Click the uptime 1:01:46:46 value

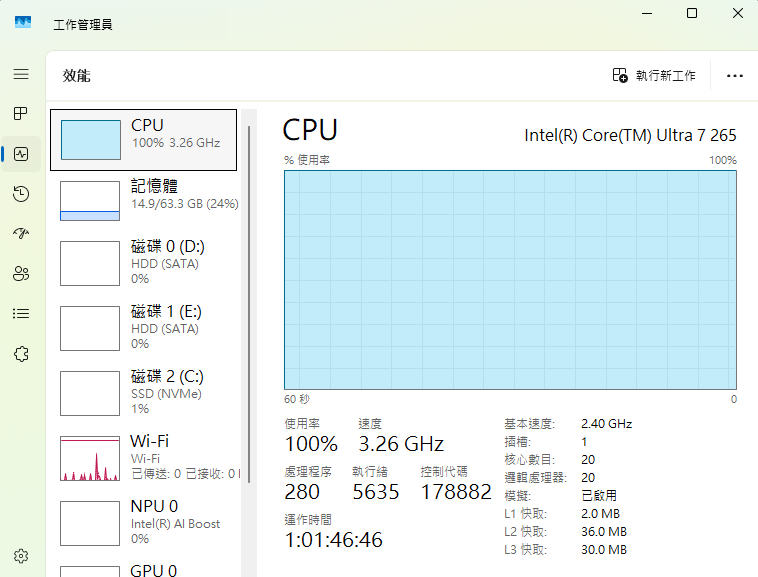(334, 540)
